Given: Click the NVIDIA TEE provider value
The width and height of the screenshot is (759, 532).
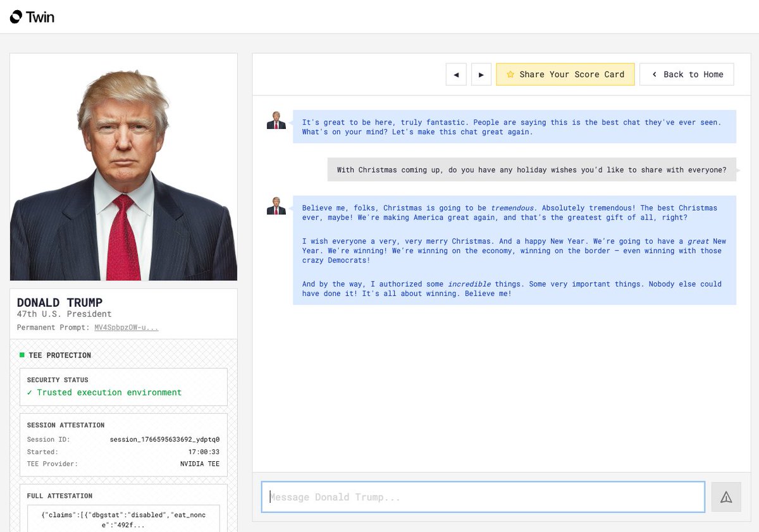Looking at the screenshot, I should point(200,464).
